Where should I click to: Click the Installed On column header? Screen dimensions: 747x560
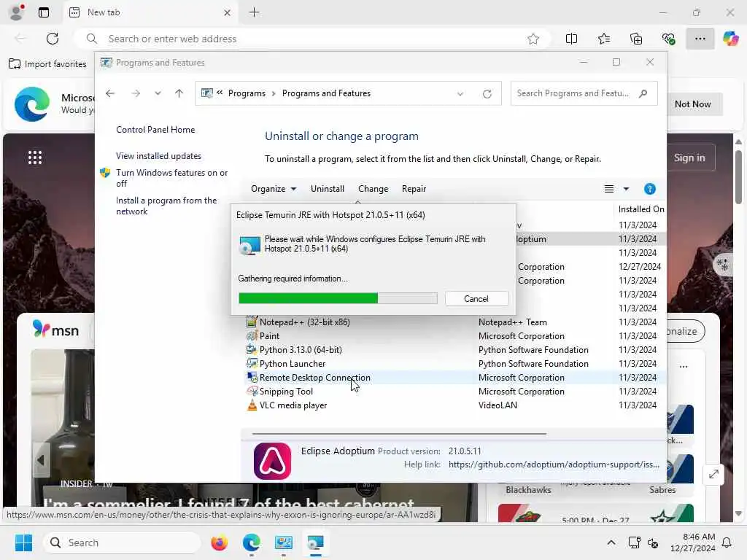point(640,209)
